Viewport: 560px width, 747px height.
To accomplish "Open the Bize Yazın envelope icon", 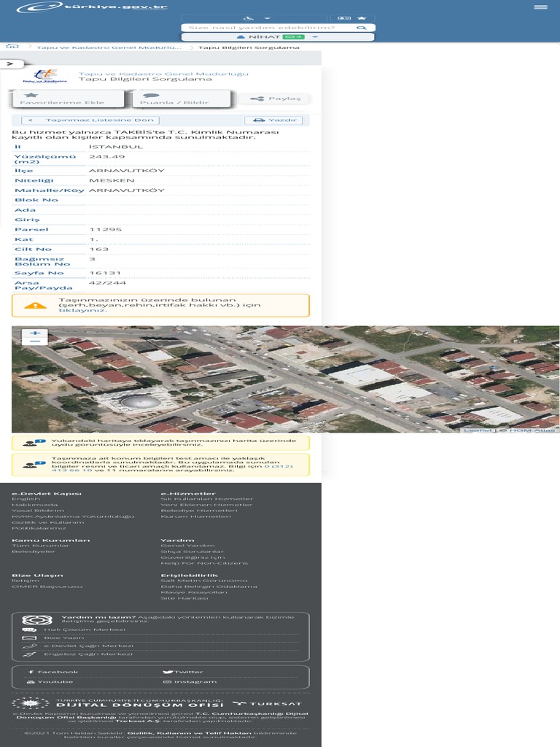I will [29, 638].
